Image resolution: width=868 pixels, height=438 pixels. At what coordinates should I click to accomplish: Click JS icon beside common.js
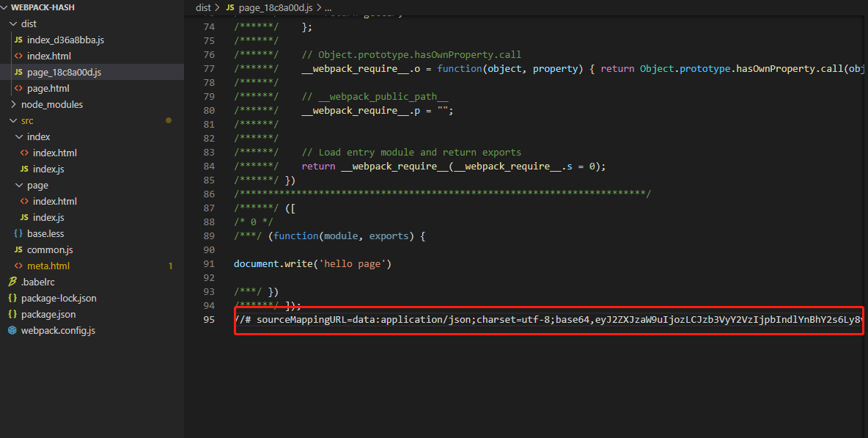[x=18, y=249]
